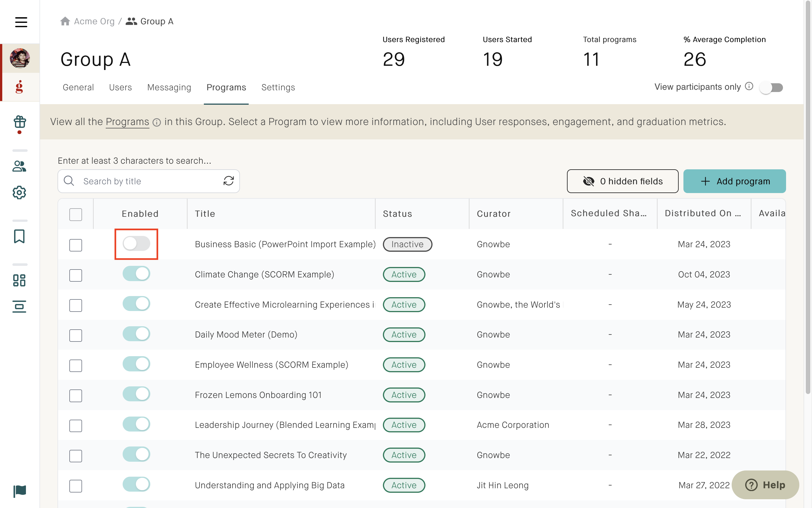
Task: Click Acme Corporation curator cell
Action: click(513, 425)
